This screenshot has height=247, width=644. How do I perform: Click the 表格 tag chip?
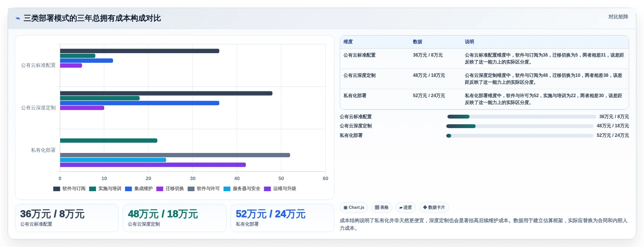(x=382, y=208)
